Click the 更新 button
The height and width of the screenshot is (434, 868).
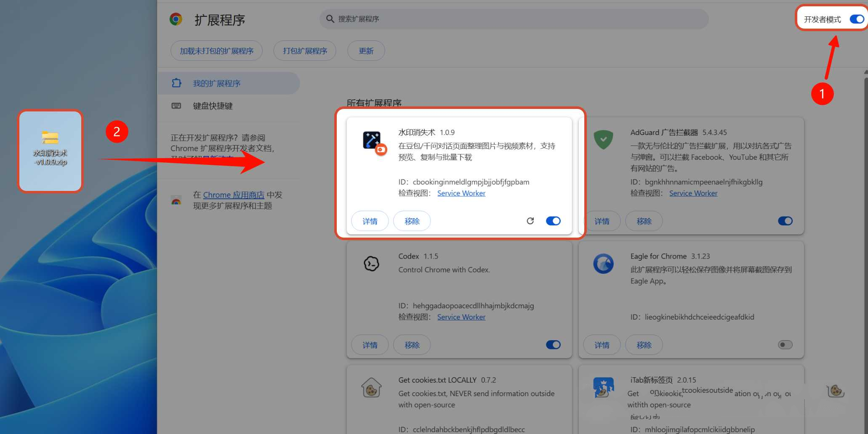pos(366,51)
